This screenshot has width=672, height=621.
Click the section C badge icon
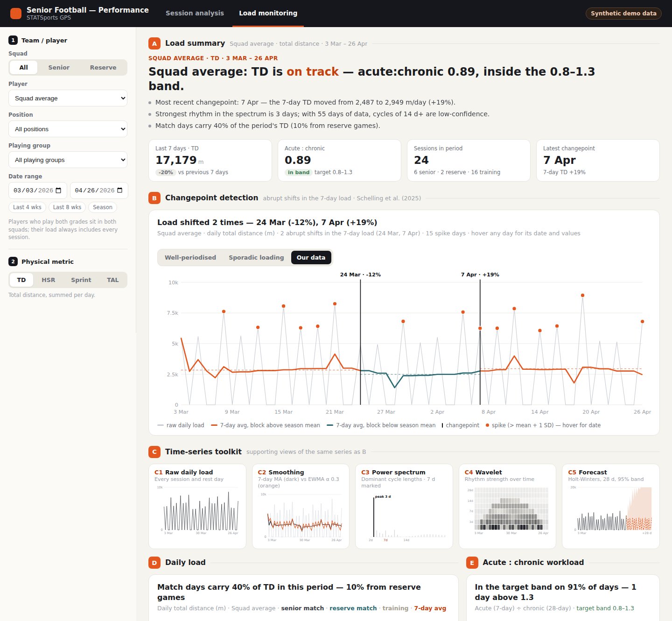[154, 452]
